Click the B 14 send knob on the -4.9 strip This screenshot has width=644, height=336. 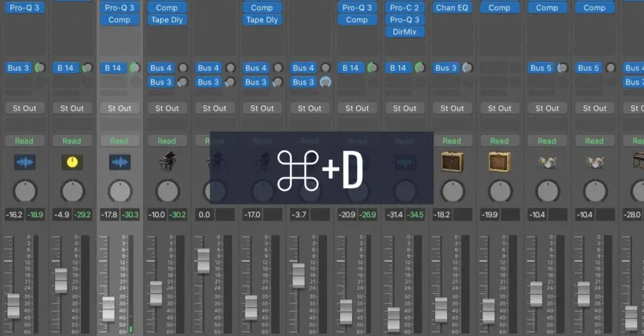coord(87,68)
